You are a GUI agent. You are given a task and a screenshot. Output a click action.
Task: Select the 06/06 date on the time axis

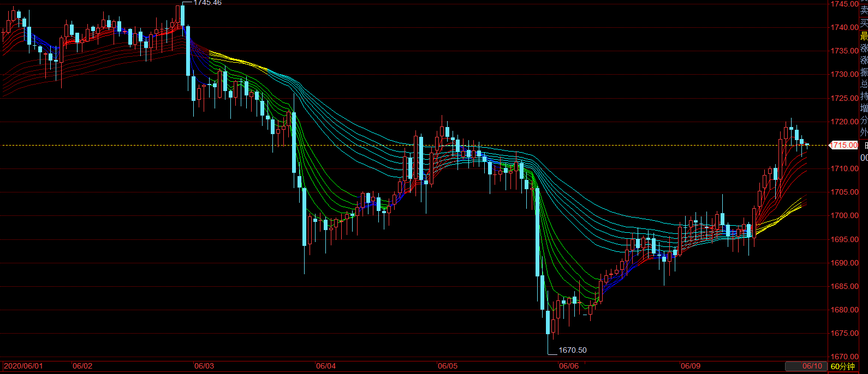click(569, 366)
